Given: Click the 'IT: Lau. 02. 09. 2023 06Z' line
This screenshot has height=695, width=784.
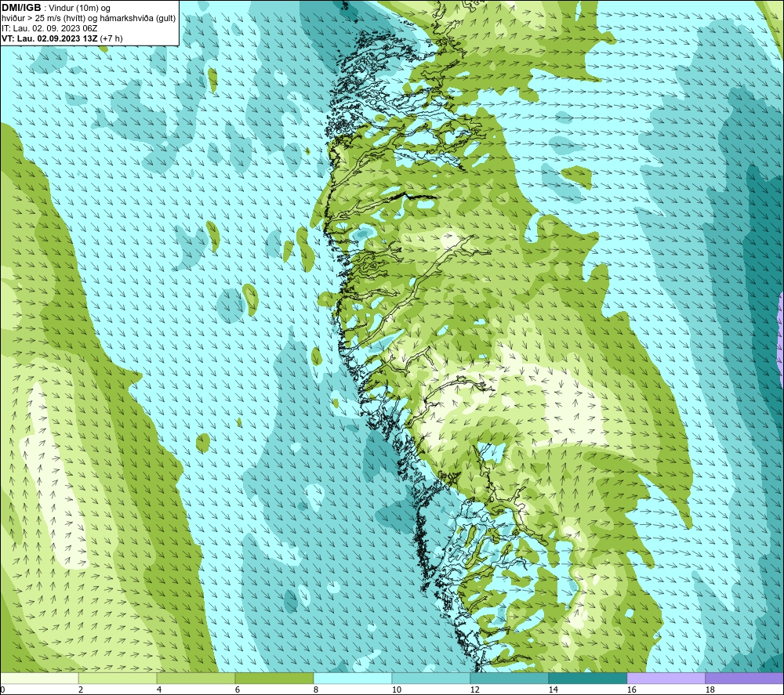Looking at the screenshot, I should click(x=49, y=28).
